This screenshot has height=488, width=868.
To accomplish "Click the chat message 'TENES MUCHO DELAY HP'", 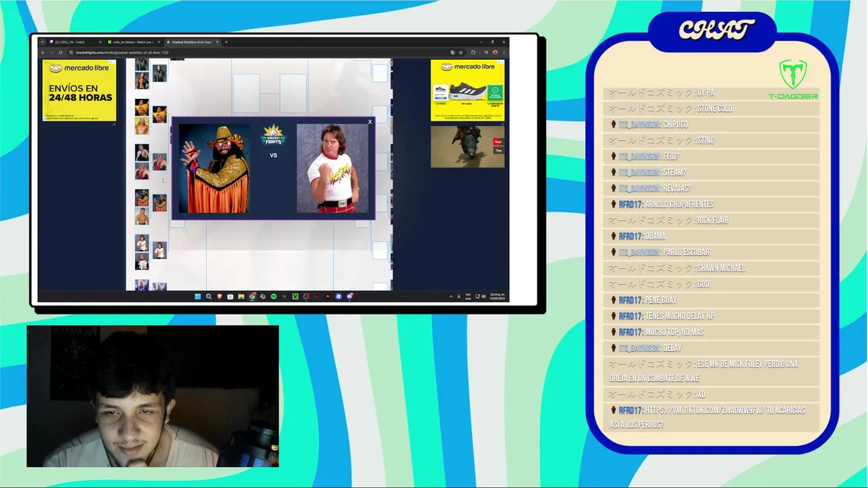I will [x=679, y=316].
